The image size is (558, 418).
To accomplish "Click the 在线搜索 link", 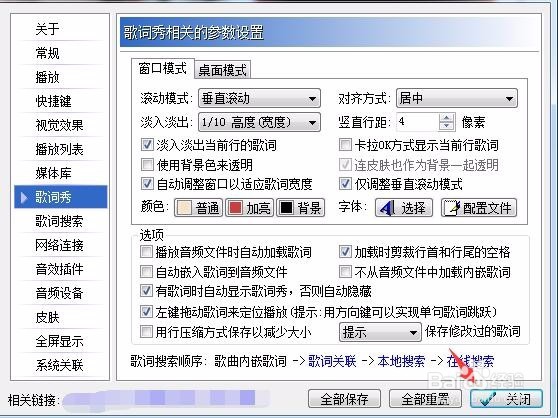I will coord(470,361).
